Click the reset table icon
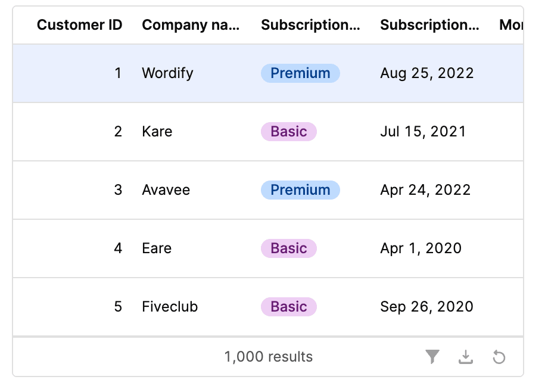 [x=499, y=357]
